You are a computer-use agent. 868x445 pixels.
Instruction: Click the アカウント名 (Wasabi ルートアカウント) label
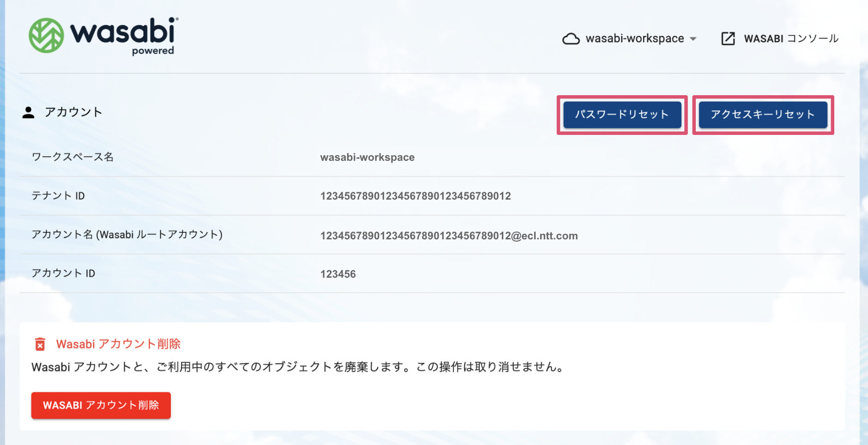coord(127,235)
